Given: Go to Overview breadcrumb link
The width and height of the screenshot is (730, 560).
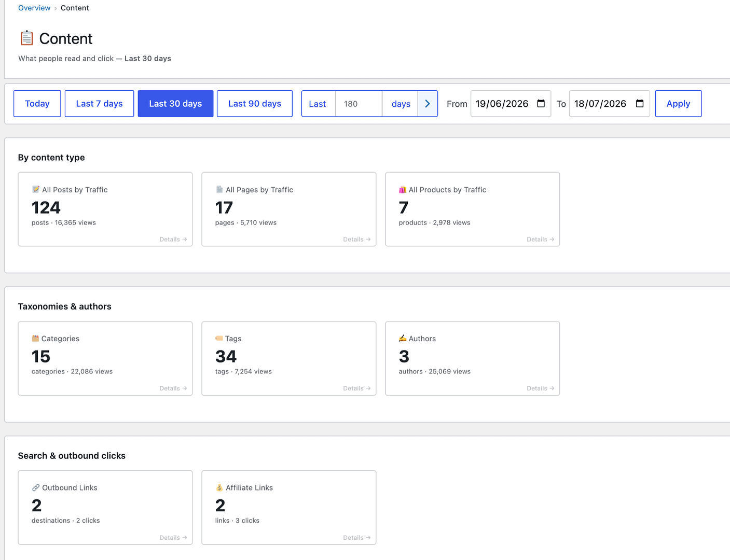Looking at the screenshot, I should (x=34, y=8).
